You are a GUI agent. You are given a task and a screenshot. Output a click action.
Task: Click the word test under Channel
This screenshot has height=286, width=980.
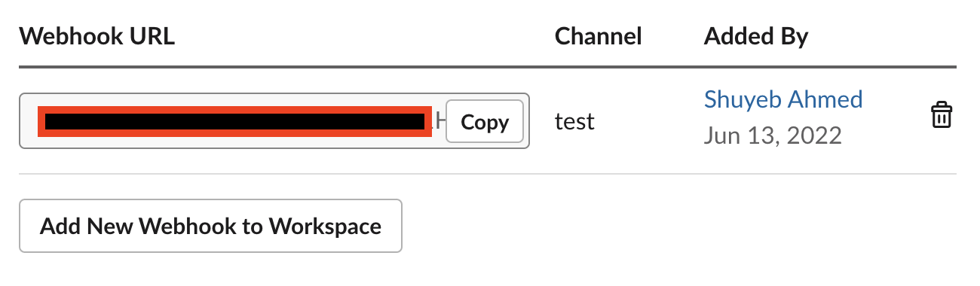pyautogui.click(x=575, y=121)
